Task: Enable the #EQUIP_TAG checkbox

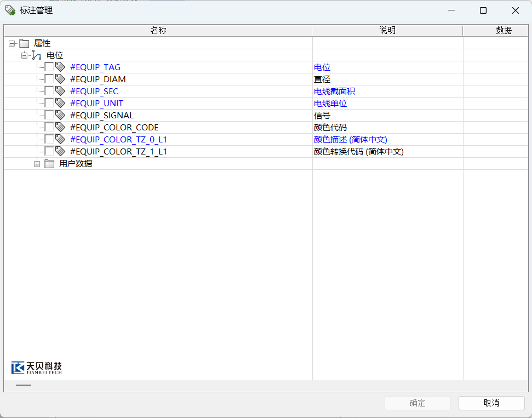Action: point(49,67)
